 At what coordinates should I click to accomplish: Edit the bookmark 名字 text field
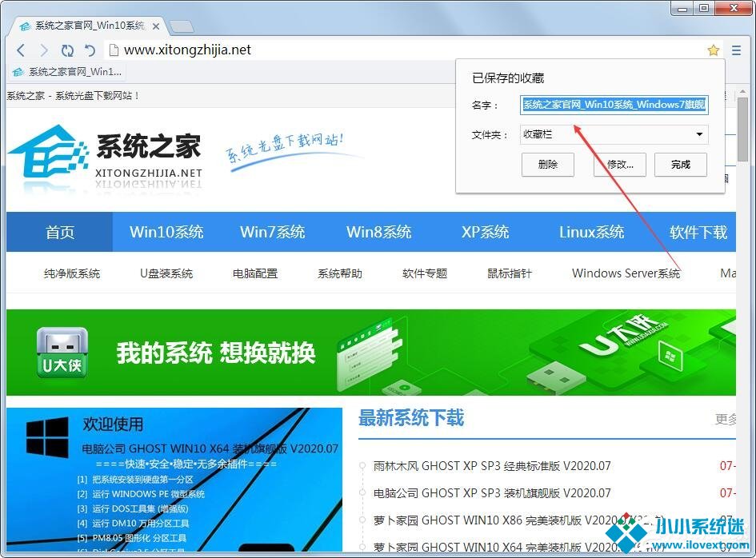point(614,105)
